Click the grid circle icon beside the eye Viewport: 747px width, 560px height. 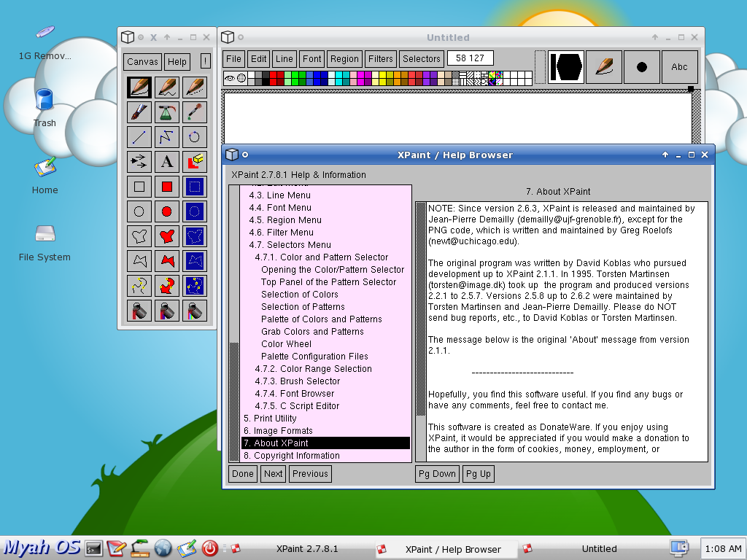241,78
